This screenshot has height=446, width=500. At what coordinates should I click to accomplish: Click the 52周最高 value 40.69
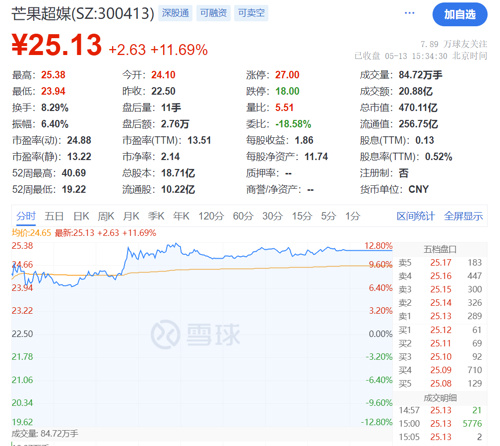74,173
